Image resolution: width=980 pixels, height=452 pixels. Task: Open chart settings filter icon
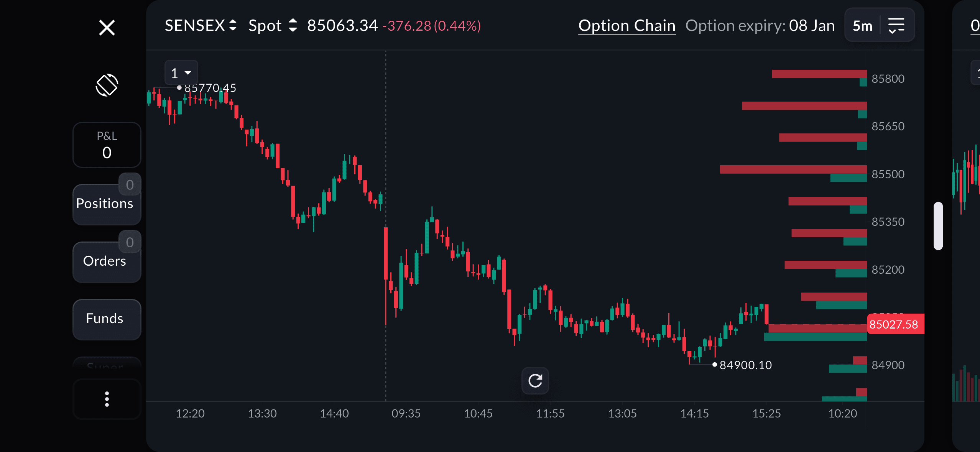click(x=896, y=26)
